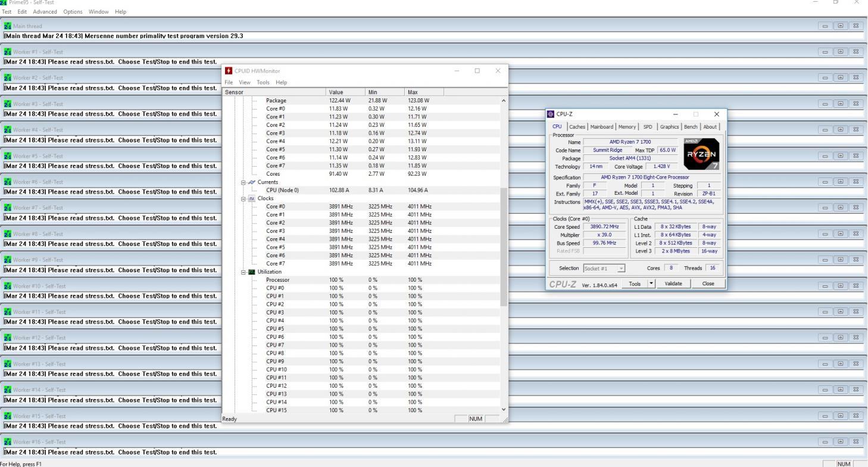Viewport: 868px width, 467px height.
Task: Open the Test menu in Prime95
Action: 7,11
